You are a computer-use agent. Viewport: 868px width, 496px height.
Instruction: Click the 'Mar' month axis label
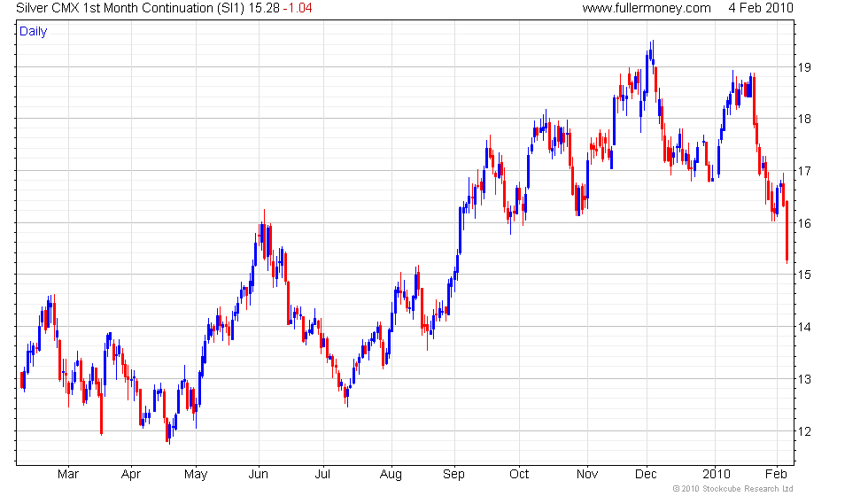click(68, 475)
